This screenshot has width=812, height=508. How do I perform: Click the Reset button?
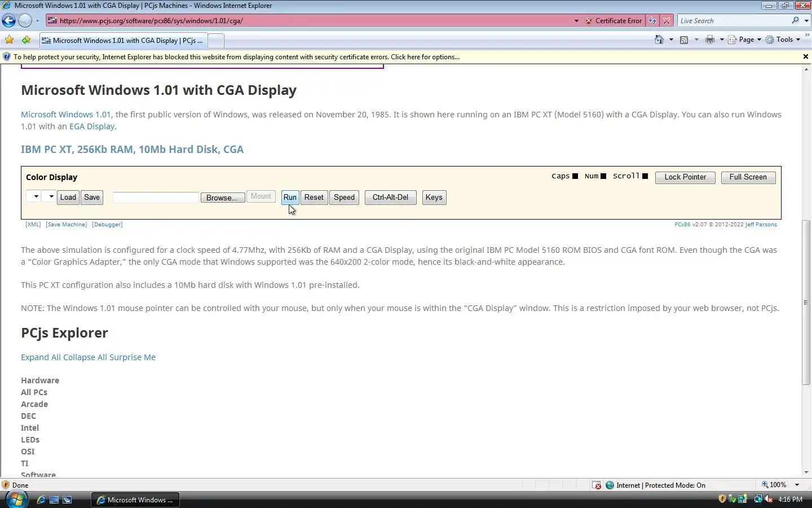(314, 198)
